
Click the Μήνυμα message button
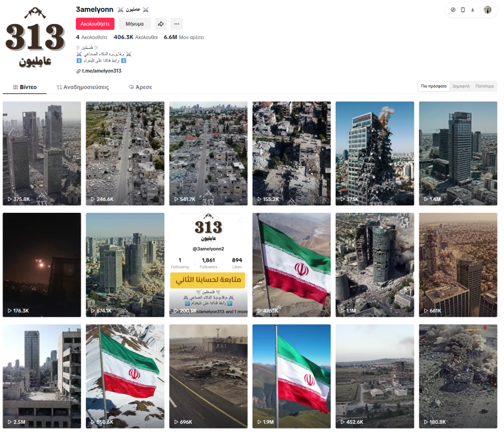point(134,24)
